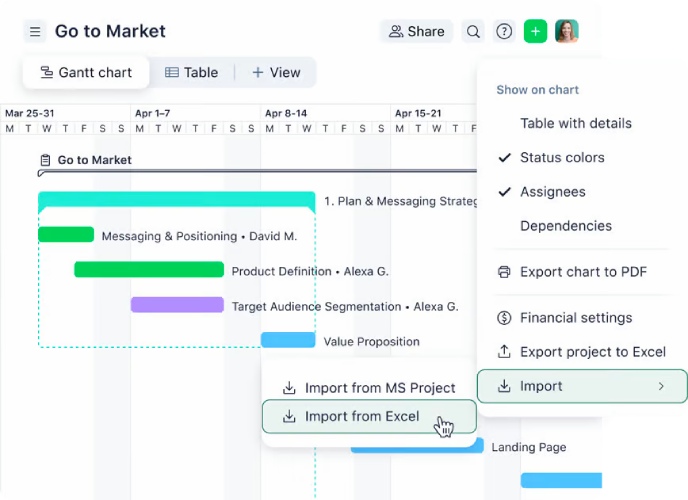This screenshot has height=500, width=688.
Task: Click the Apr 1–7 week header
Action: [152, 114]
